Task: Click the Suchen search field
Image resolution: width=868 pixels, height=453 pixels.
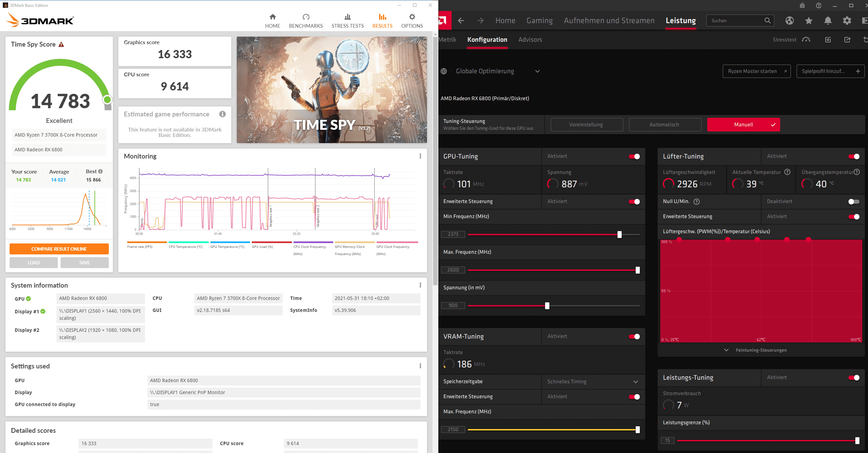Action: [x=740, y=21]
